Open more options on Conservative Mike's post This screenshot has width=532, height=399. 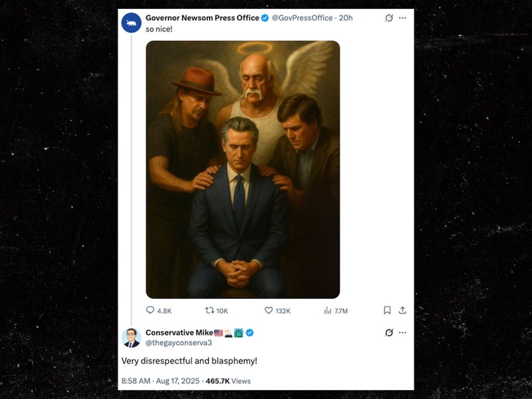(403, 332)
